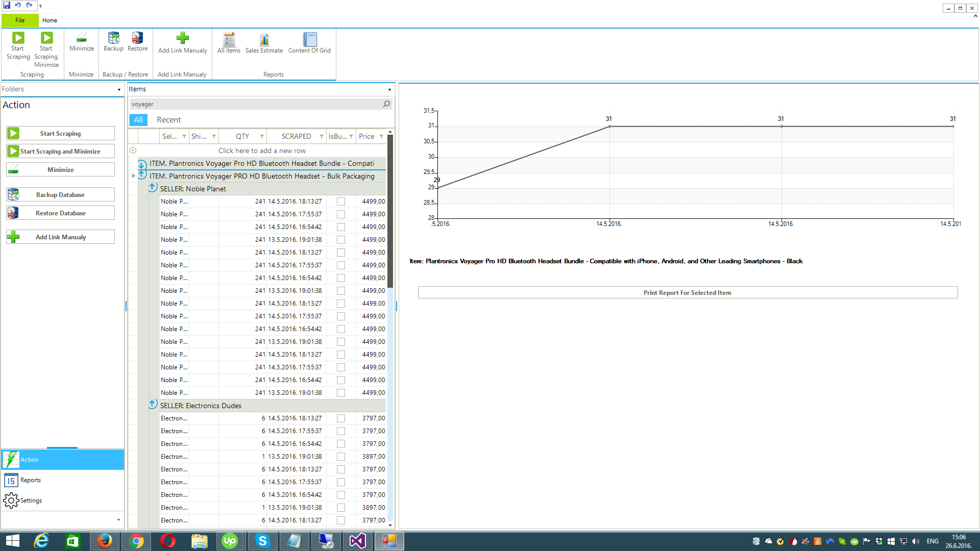Open Visual Studio from taskbar
Screen dimensions: 980x551
point(357,541)
